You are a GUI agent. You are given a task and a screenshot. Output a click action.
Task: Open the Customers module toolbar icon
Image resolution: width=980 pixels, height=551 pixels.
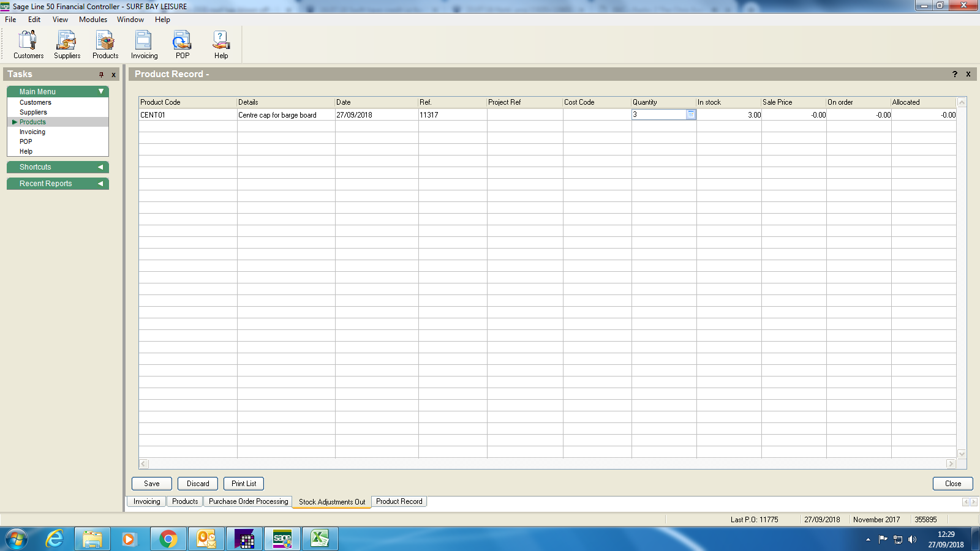point(28,45)
